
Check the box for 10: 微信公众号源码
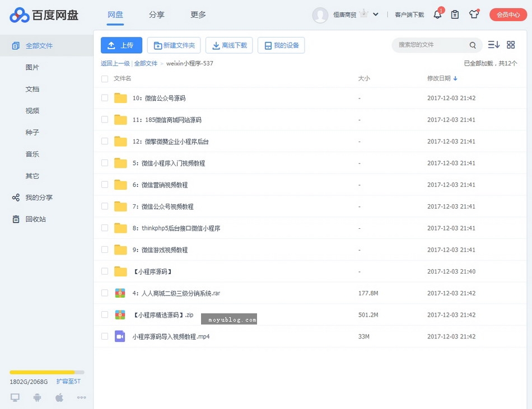coord(105,98)
